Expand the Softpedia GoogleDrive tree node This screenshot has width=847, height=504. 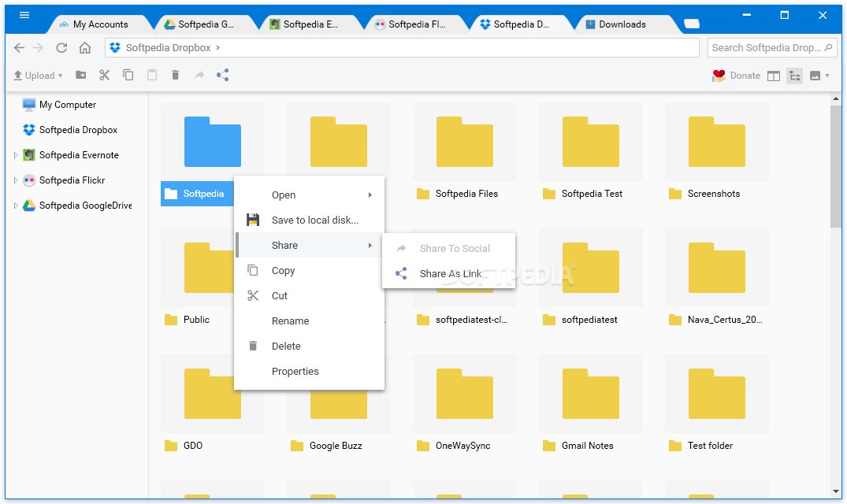coord(16,206)
